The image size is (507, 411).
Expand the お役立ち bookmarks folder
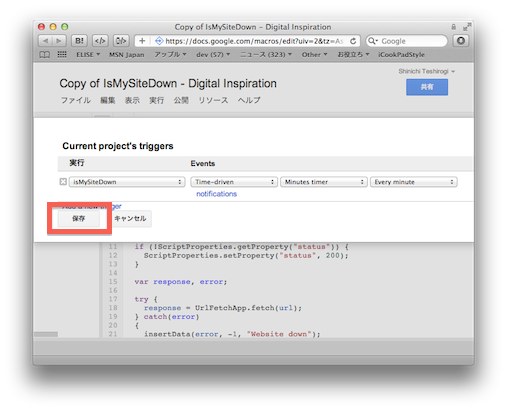pyautogui.click(x=353, y=54)
